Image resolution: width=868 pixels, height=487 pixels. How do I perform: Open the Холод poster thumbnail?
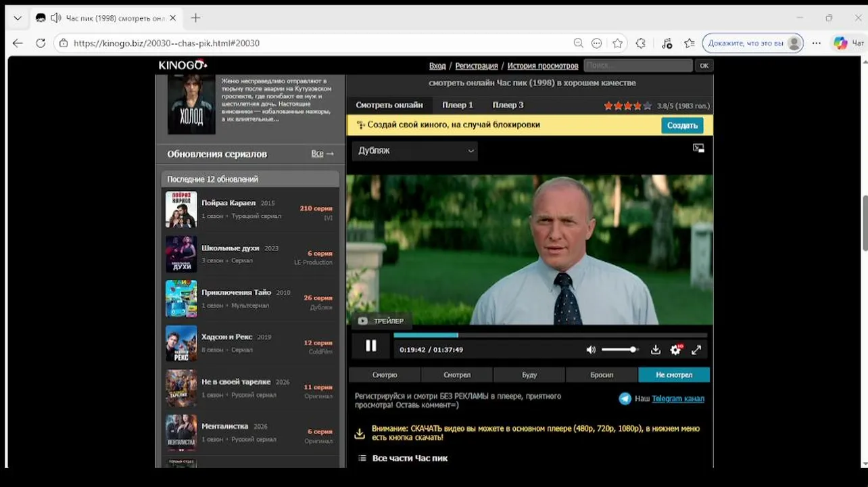191,103
